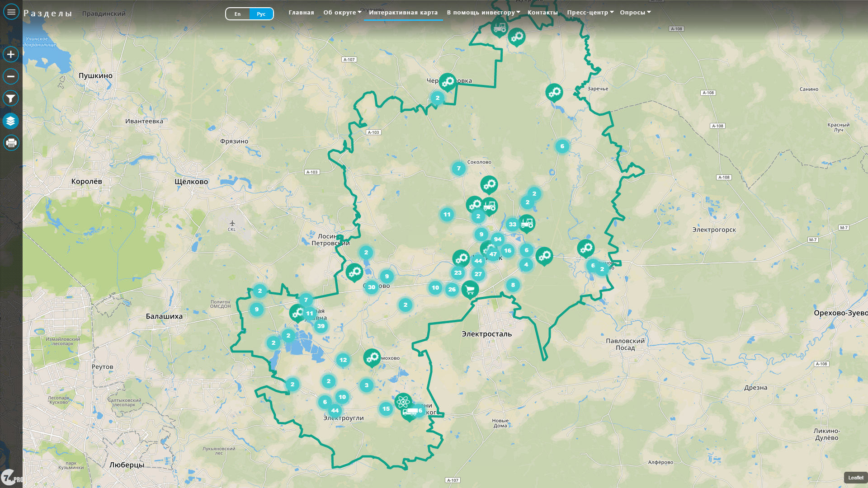This screenshot has width=868, height=488.
Task: Click the gears marker above cluster 23
Action: click(461, 258)
